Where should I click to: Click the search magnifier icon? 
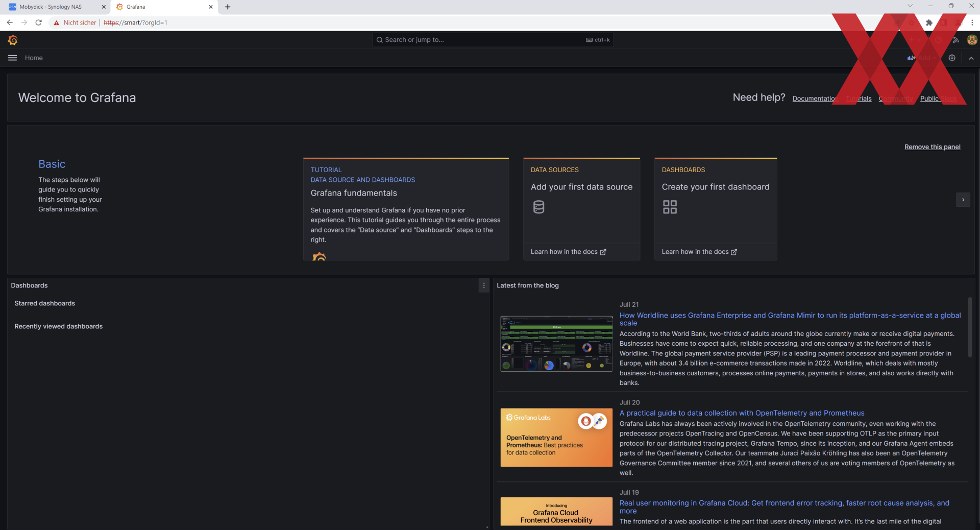[379, 40]
